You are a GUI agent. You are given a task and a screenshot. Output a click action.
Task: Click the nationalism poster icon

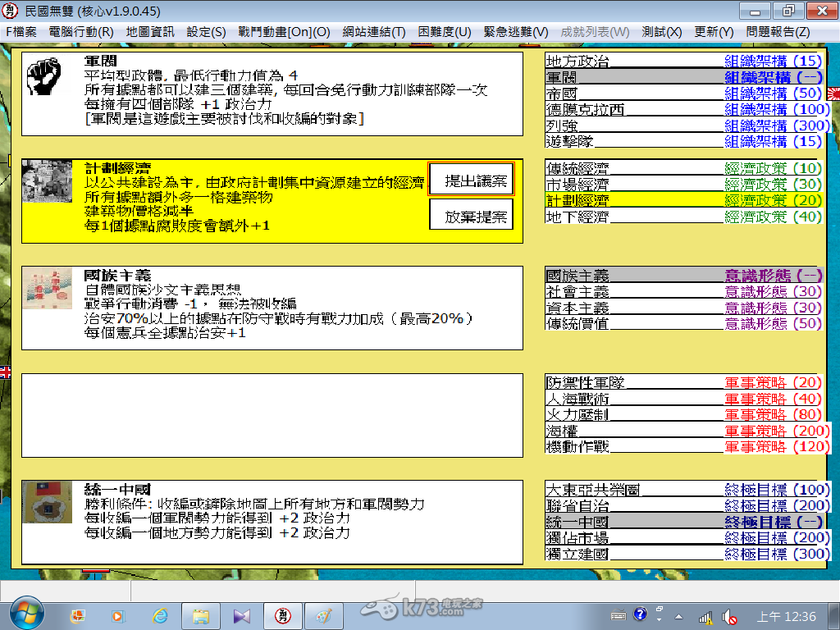47,288
